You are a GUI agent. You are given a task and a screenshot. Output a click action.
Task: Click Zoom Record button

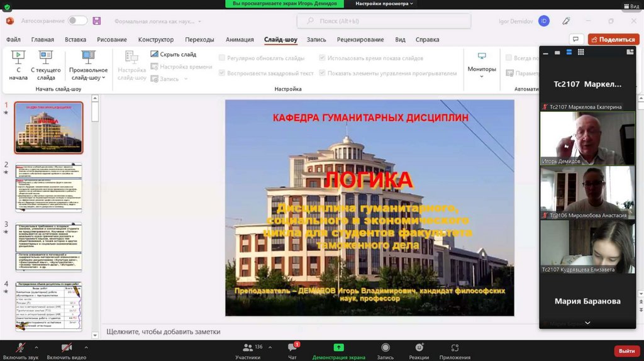coord(386,351)
